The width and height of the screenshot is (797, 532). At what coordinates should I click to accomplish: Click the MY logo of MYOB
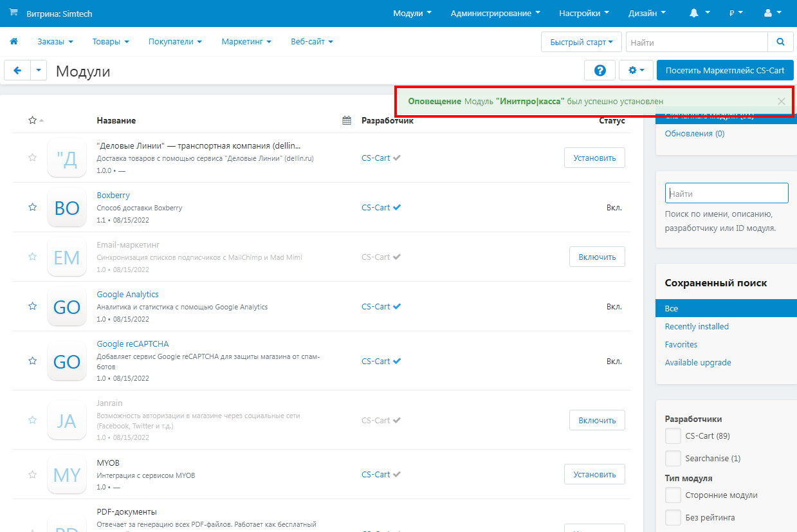click(67, 475)
